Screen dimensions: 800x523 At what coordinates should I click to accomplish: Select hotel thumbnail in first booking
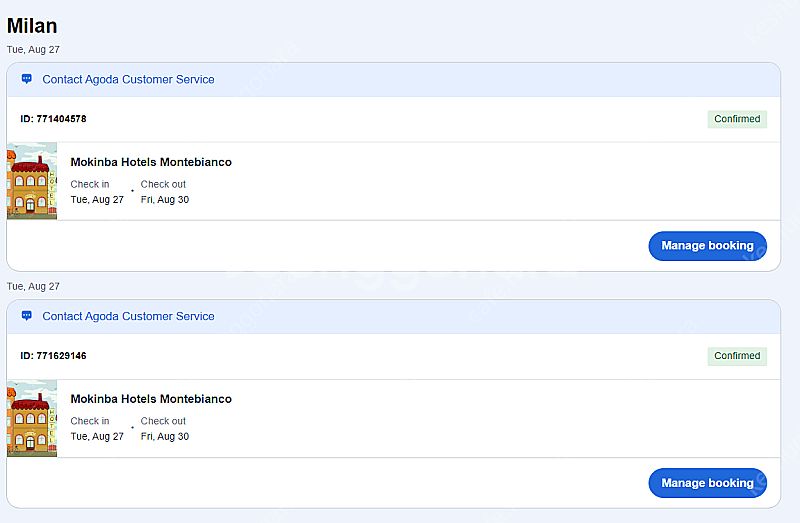click(32, 181)
